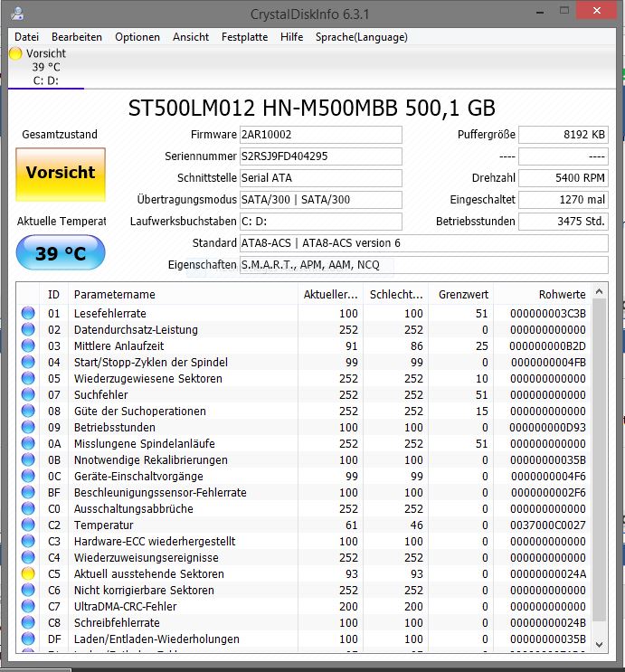The height and width of the screenshot is (672, 625).
Task: Open the Sprache(Language) menu
Action: [362, 37]
